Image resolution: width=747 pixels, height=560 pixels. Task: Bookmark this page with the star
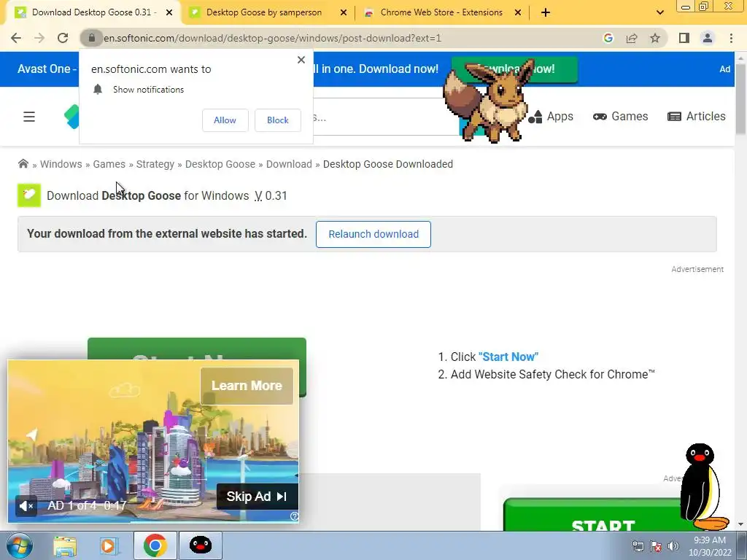pyautogui.click(x=655, y=38)
